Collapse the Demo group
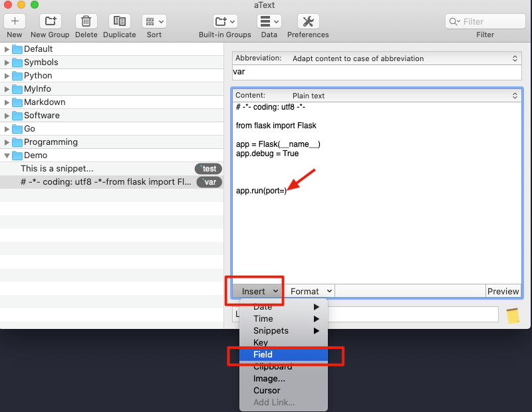 click(x=7, y=155)
